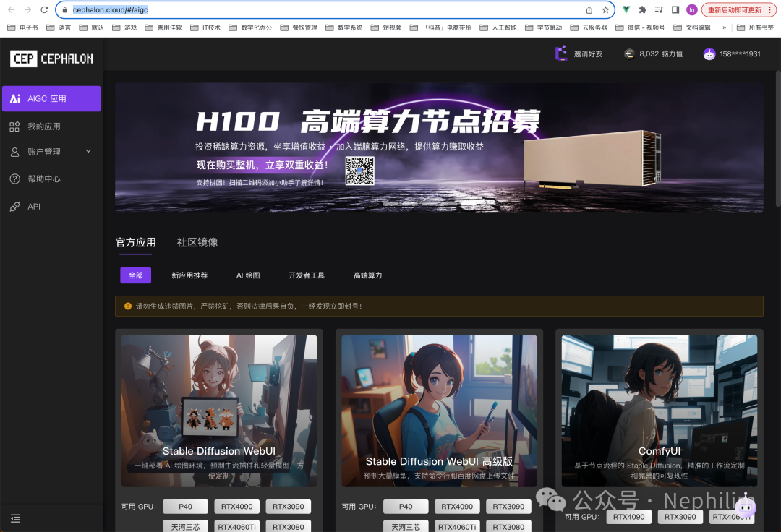Open the Stable Diffusion WebUI card image
The height and width of the screenshot is (532, 781).
[x=219, y=411]
